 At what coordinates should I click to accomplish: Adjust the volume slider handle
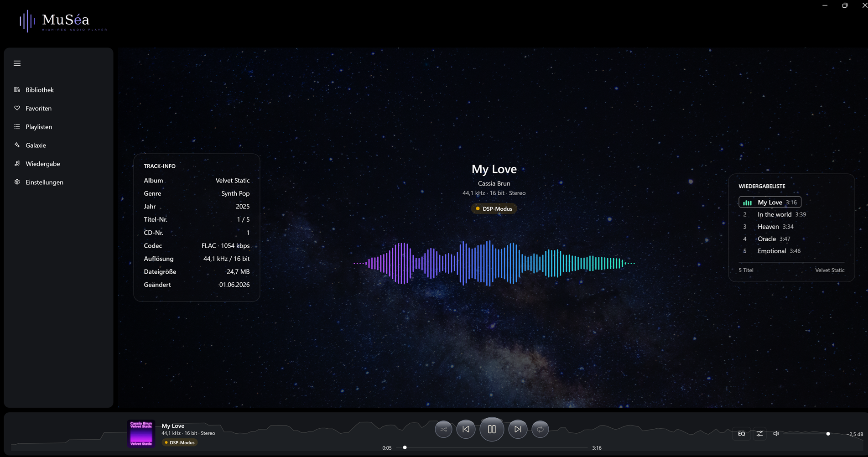tap(828, 434)
